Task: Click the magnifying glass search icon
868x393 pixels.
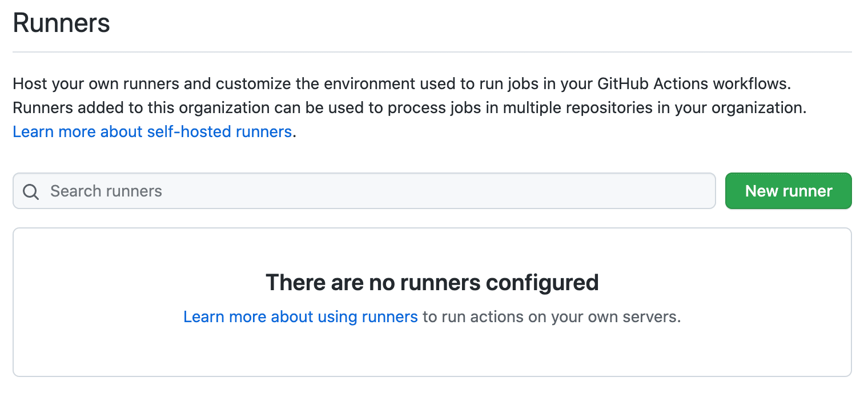Action: click(31, 191)
